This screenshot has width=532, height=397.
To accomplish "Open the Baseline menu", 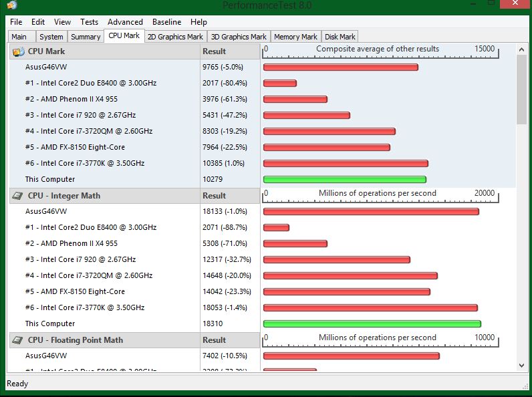I will point(166,22).
